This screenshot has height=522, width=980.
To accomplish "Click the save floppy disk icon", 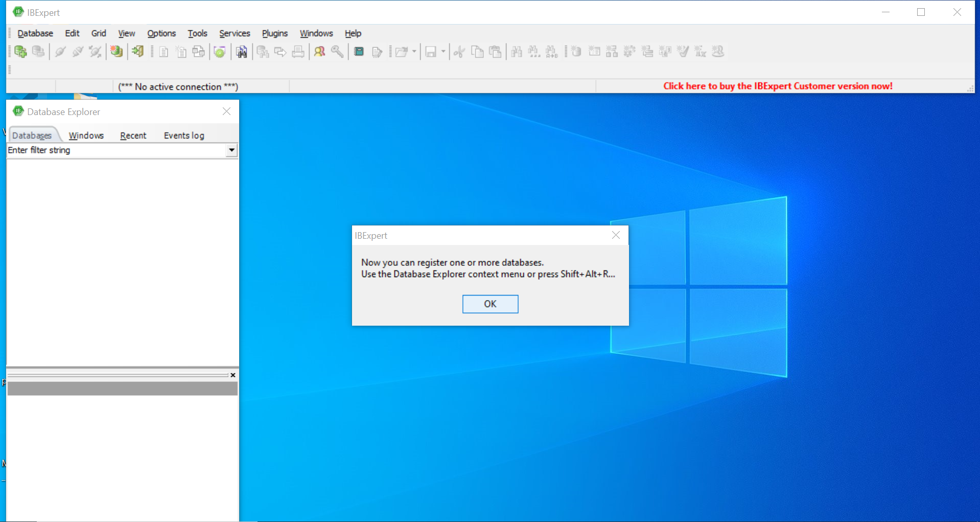I will [x=431, y=52].
